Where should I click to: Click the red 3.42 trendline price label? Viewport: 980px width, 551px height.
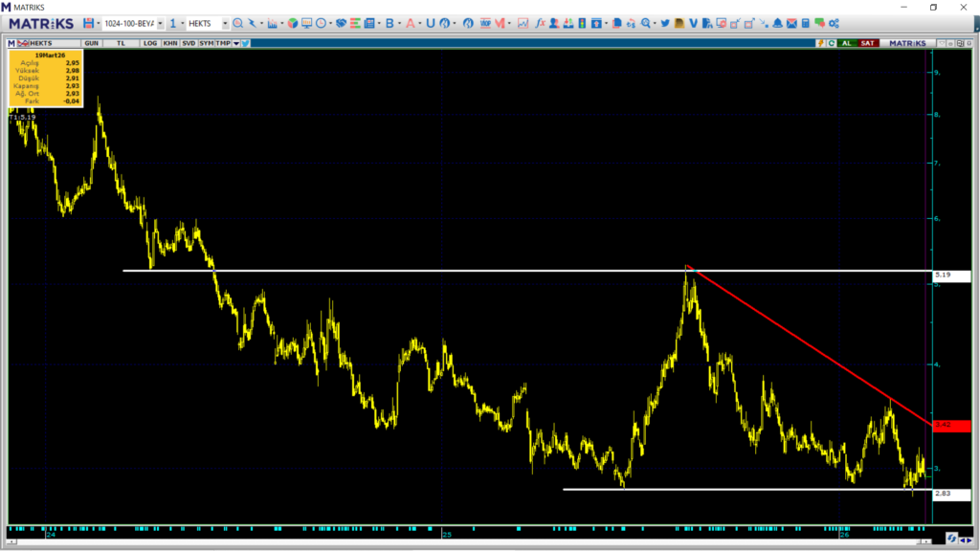[952, 425]
